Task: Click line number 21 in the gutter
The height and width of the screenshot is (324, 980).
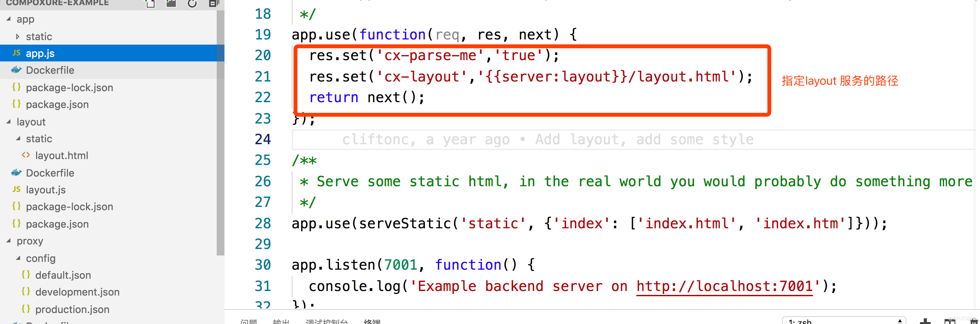Action: (x=263, y=77)
